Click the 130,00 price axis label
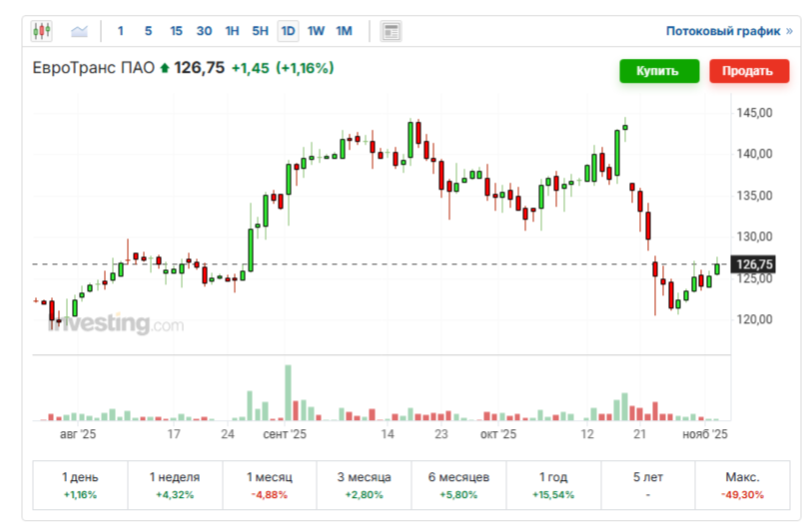Screen dimensions: 812x532 754,237
